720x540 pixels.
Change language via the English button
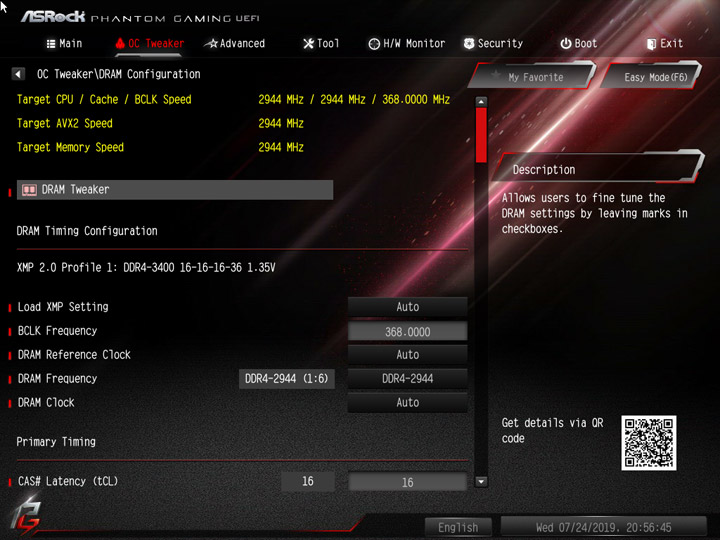pos(458,527)
